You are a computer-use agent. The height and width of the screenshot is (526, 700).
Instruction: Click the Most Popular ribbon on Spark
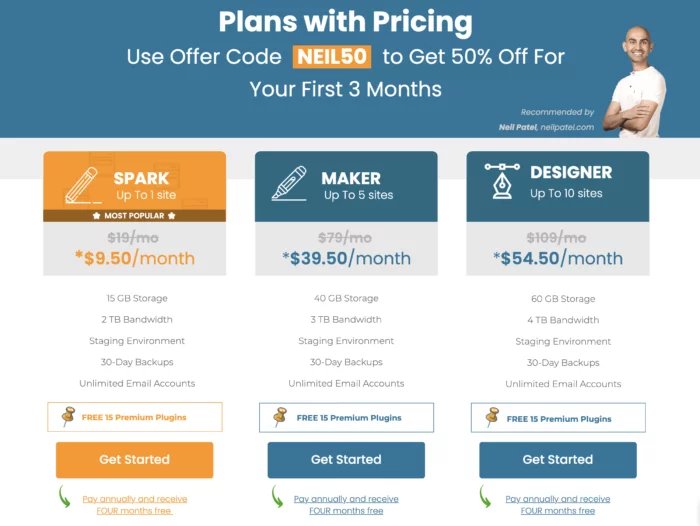tap(134, 216)
